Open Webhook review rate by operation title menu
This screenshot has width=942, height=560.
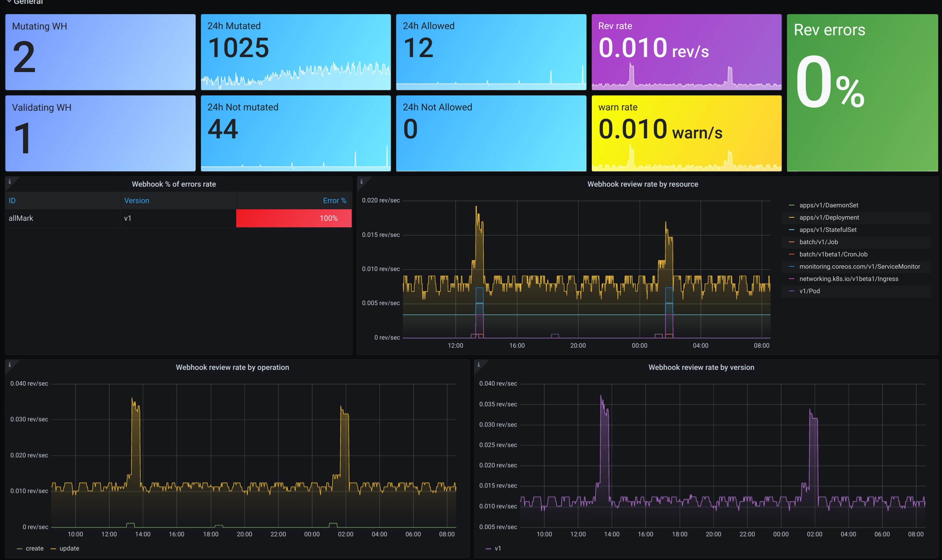(232, 367)
